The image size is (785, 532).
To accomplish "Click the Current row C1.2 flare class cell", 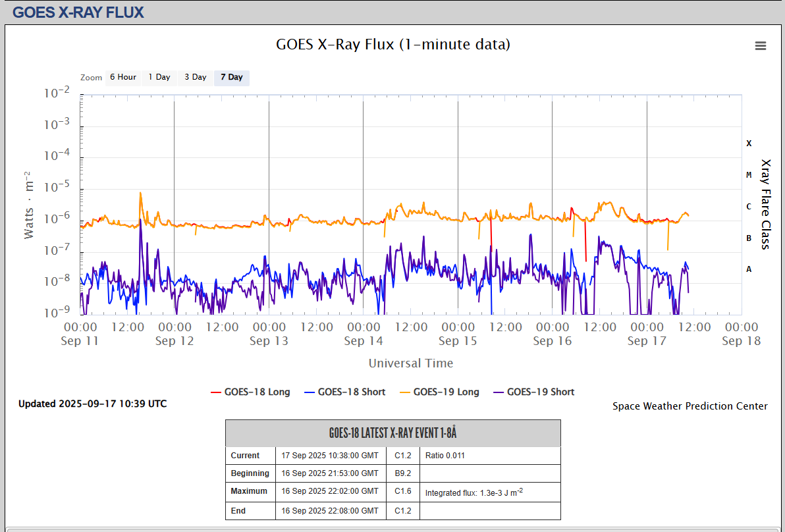I will pyautogui.click(x=402, y=456).
